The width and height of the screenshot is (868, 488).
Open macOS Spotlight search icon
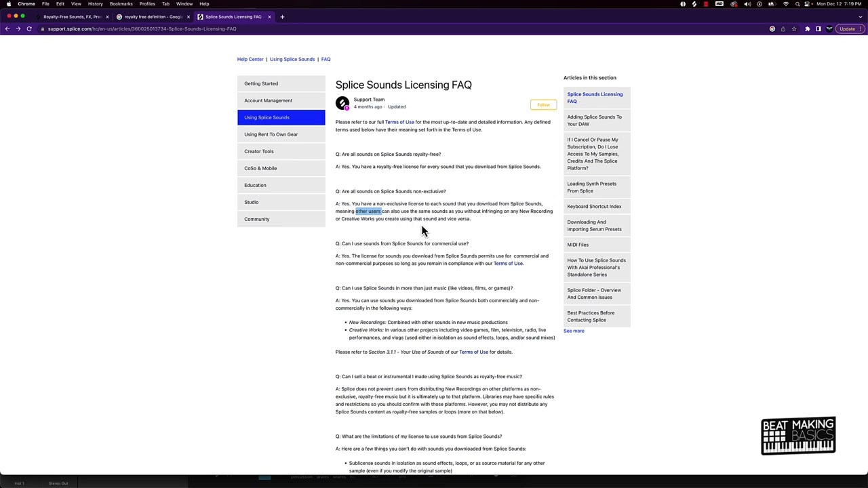(x=797, y=4)
